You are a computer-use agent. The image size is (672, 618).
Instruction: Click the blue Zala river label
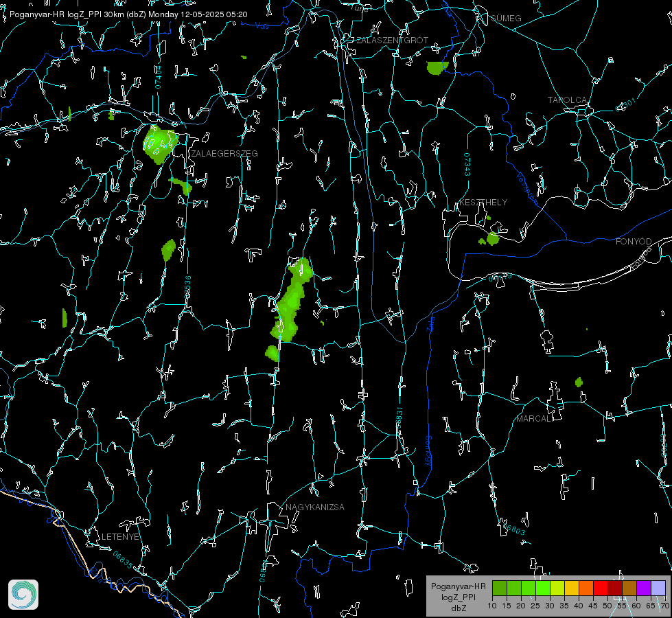(x=431, y=323)
